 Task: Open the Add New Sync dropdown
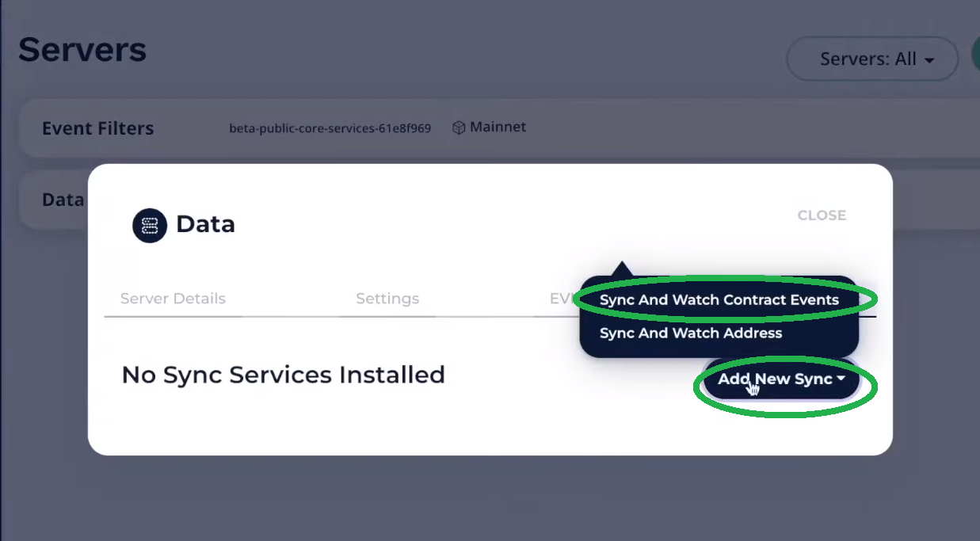[x=781, y=379]
